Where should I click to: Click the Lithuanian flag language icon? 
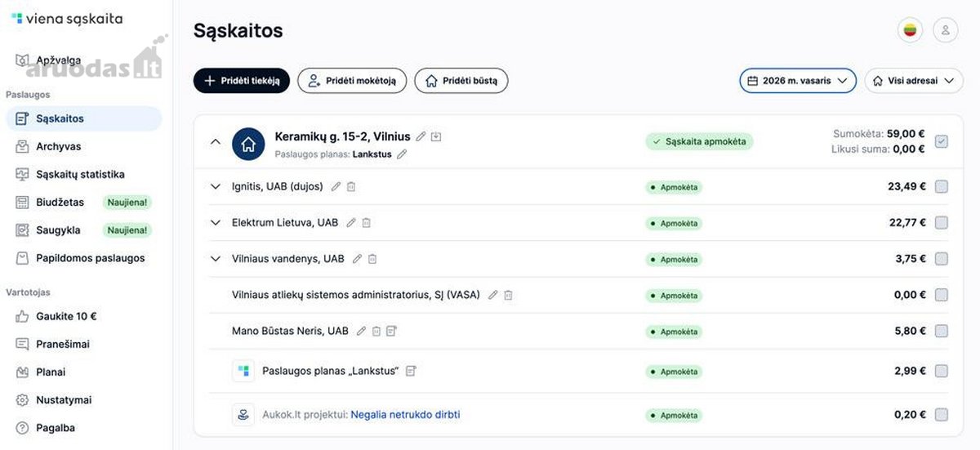point(911,31)
